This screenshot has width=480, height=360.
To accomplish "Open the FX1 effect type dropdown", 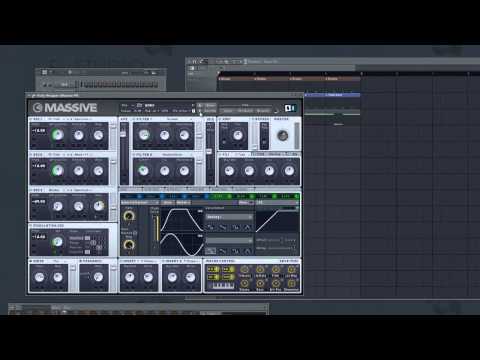I will 241,155.
